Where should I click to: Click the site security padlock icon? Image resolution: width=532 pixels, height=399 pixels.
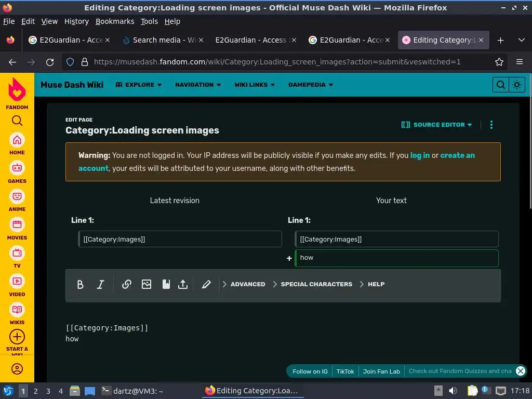coord(85,62)
